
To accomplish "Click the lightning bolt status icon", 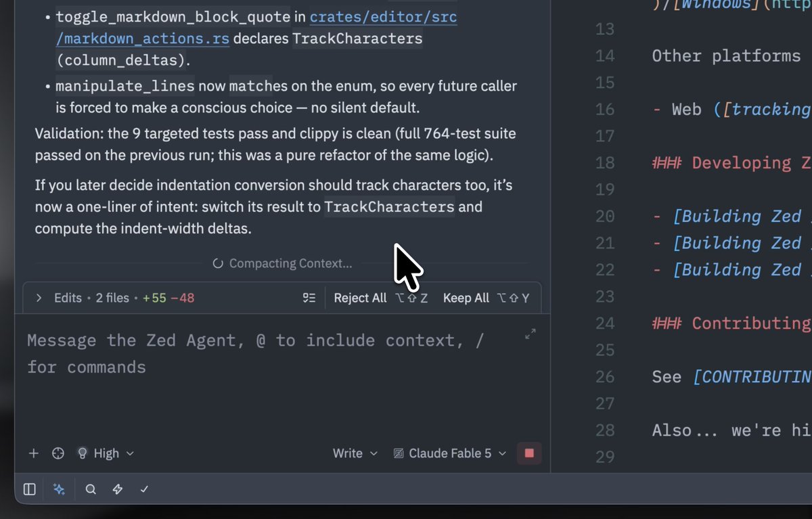I will point(118,489).
